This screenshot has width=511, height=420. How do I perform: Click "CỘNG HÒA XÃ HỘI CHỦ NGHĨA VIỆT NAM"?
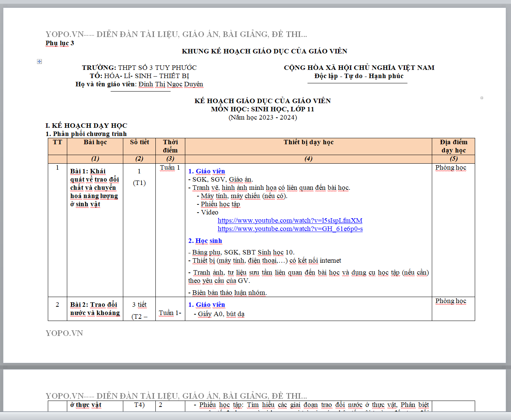click(359, 68)
